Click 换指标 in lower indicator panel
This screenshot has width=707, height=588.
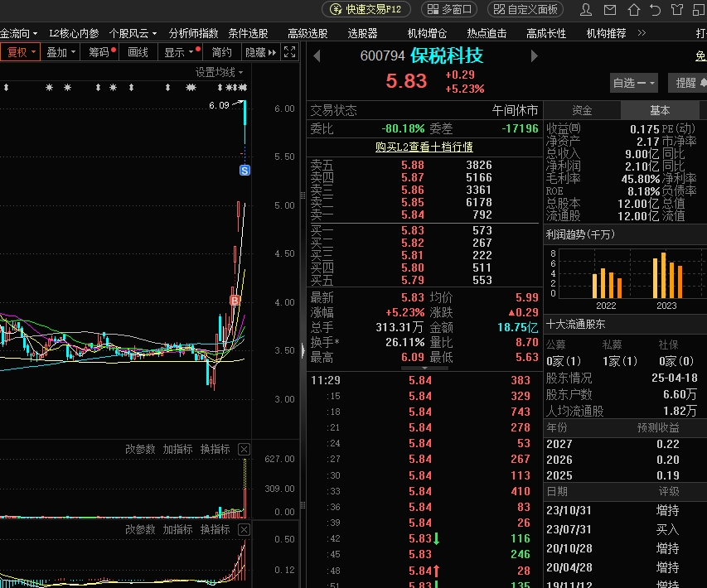tap(215, 529)
